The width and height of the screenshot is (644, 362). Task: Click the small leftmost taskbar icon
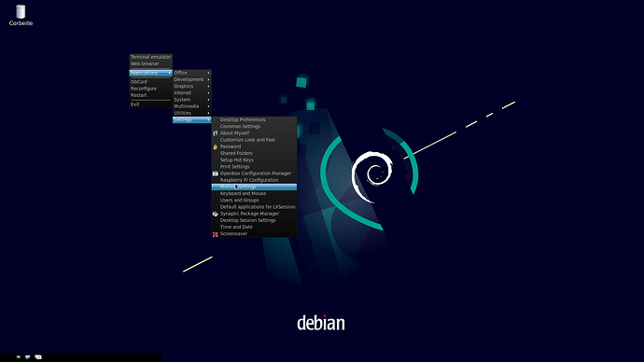(18, 357)
